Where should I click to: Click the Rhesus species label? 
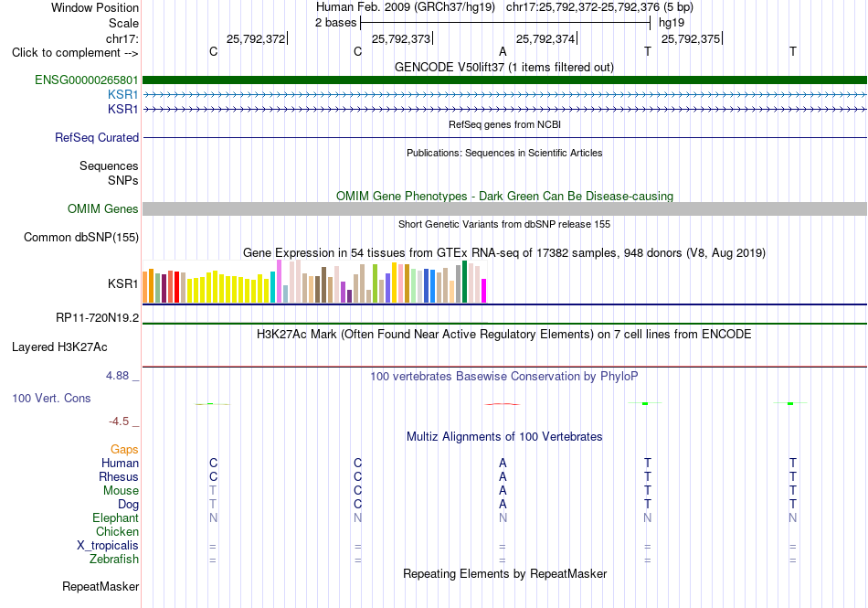click(x=119, y=476)
